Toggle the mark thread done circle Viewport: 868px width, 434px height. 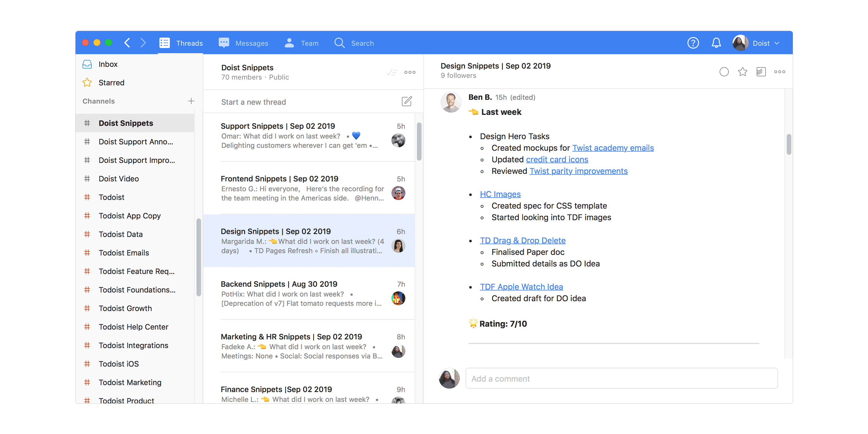pyautogui.click(x=724, y=72)
